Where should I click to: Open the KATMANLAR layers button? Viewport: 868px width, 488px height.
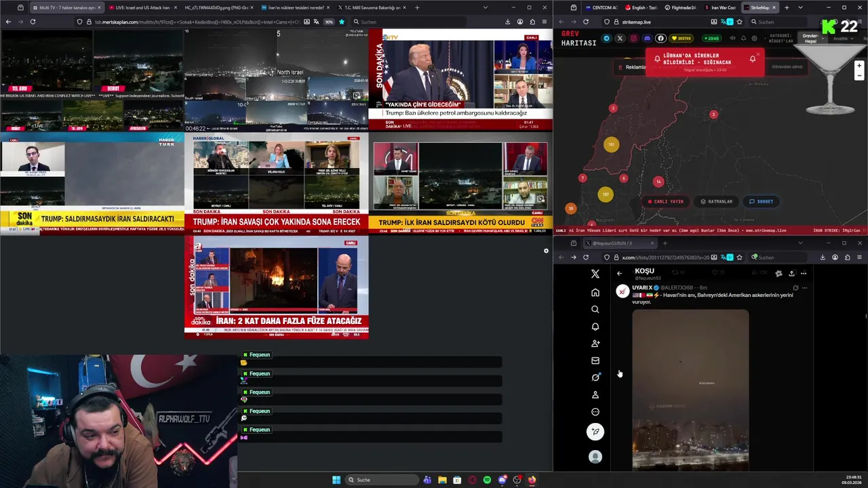pyautogui.click(x=716, y=201)
